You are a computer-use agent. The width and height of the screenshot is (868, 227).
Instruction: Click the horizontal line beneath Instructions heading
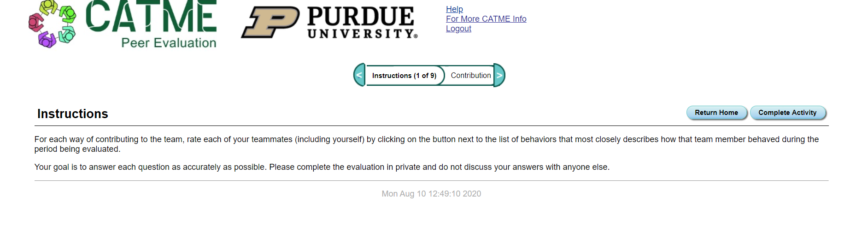pyautogui.click(x=431, y=125)
